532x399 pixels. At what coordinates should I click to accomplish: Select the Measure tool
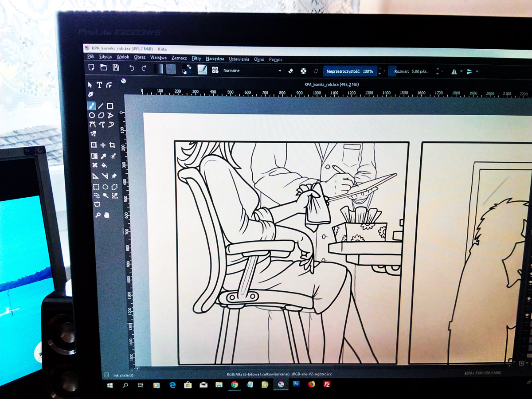(x=105, y=176)
